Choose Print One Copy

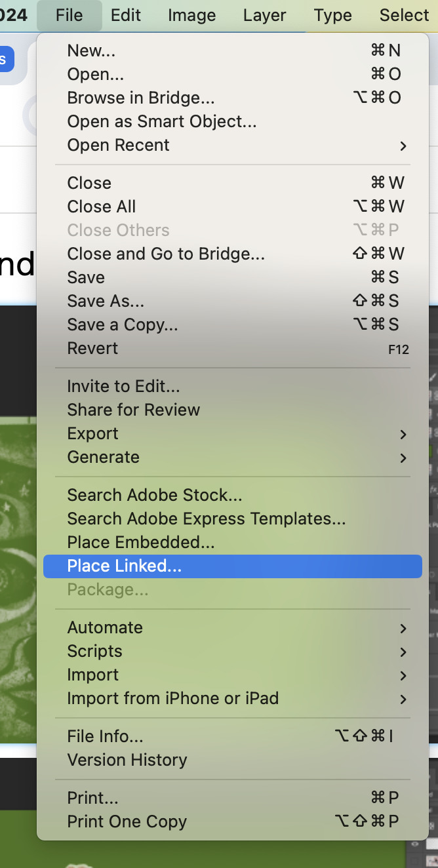233,821
